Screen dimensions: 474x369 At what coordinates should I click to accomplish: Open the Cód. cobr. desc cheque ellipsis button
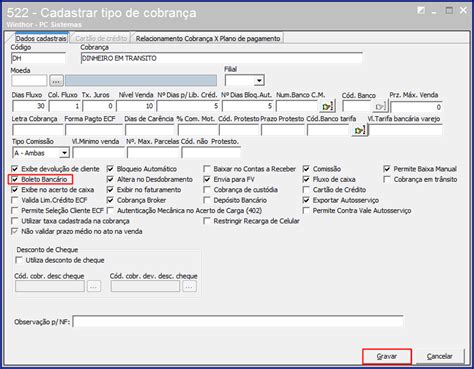[94, 286]
